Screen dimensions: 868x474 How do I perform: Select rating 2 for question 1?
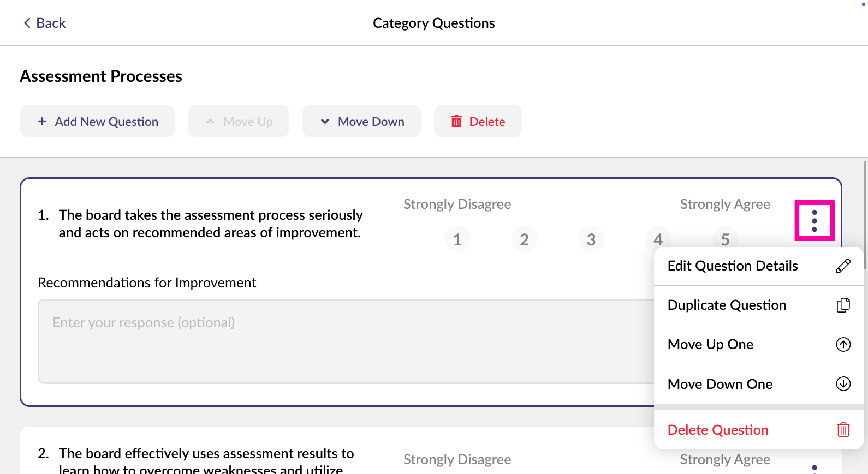coord(525,239)
